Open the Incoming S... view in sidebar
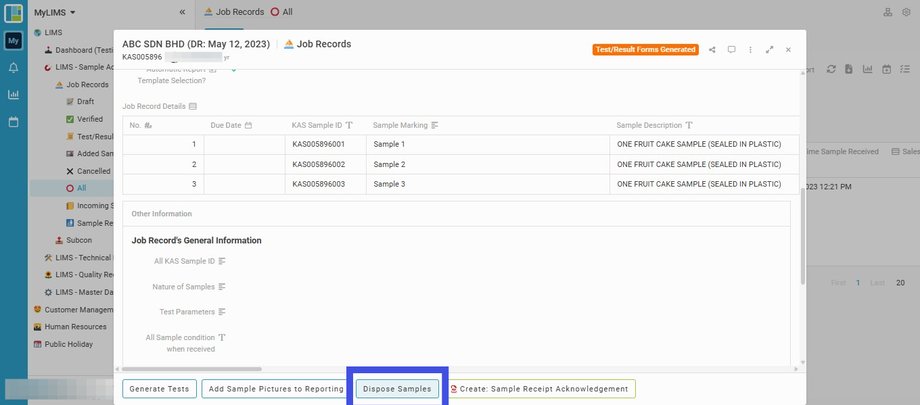This screenshot has width=920, height=405. click(x=89, y=206)
